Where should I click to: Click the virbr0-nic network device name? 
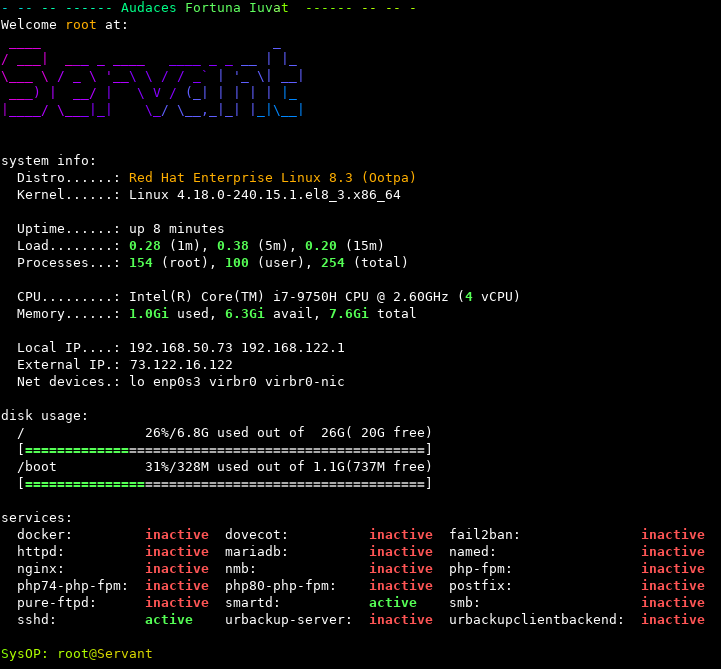(x=304, y=382)
